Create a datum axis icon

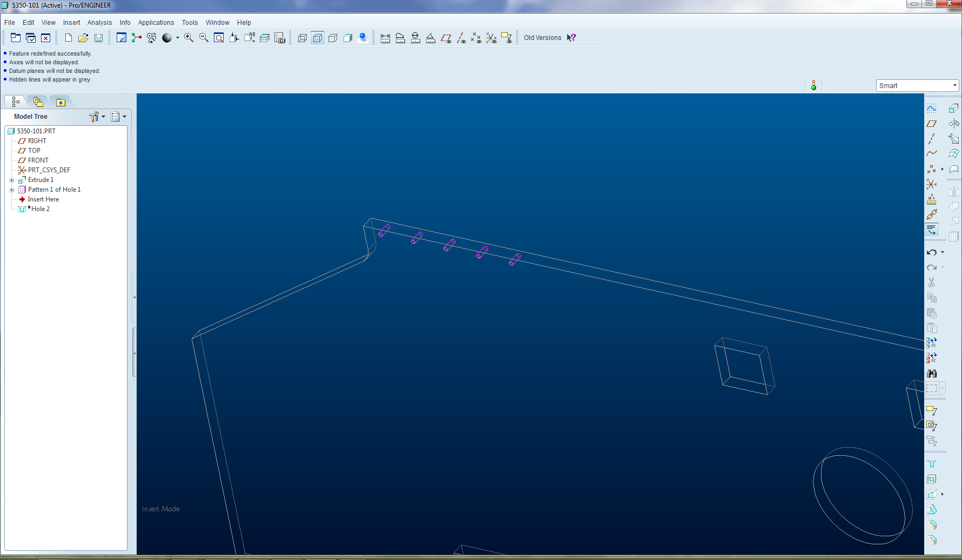(x=932, y=139)
